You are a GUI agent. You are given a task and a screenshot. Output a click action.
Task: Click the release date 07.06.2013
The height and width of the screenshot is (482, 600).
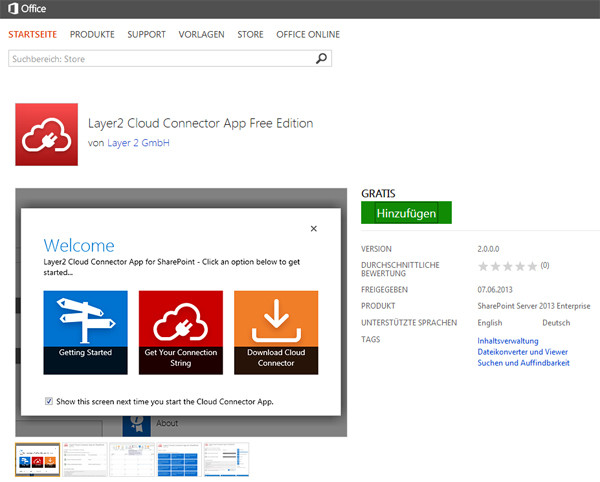(x=495, y=290)
